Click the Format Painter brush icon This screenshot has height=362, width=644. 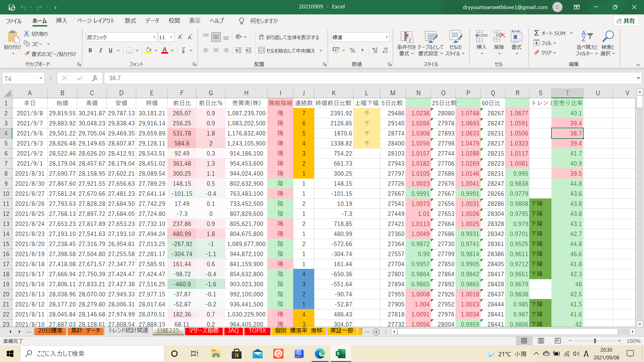[27, 54]
